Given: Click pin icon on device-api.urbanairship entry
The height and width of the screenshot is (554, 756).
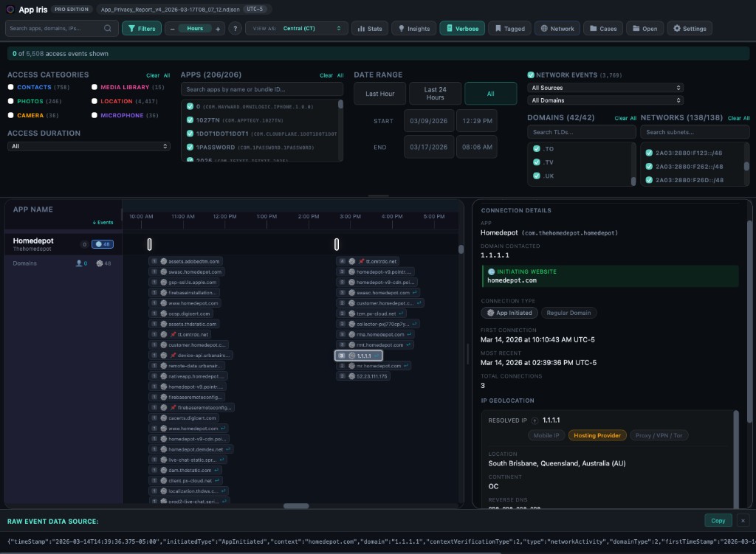Looking at the screenshot, I should click(173, 355).
